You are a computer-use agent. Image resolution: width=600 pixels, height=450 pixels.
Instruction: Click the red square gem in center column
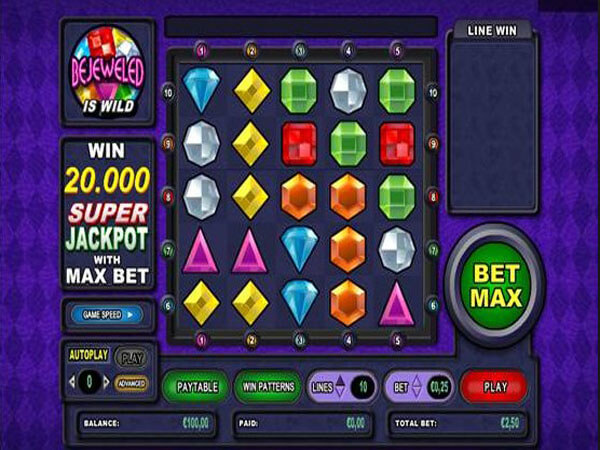tap(299, 144)
